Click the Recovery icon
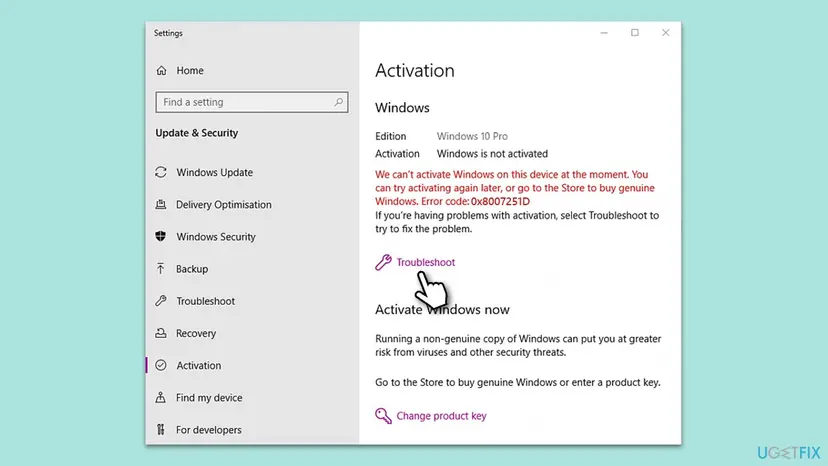 [161, 333]
